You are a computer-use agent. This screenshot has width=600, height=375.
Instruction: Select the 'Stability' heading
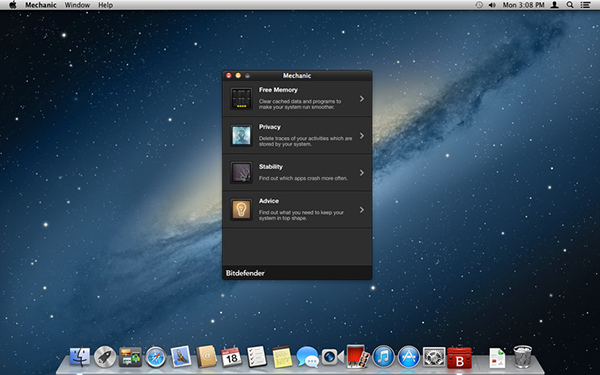(x=271, y=167)
